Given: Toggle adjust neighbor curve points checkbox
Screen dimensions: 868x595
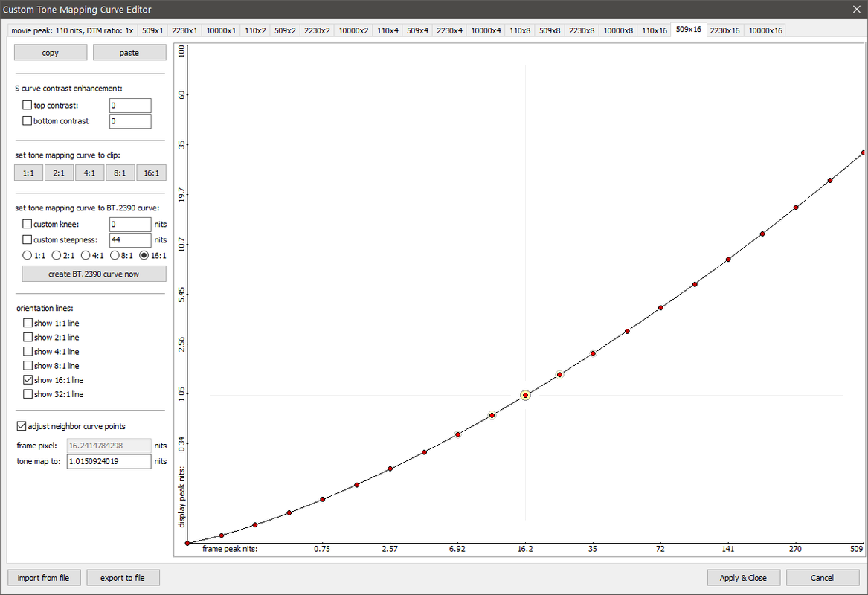Looking at the screenshot, I should point(22,426).
